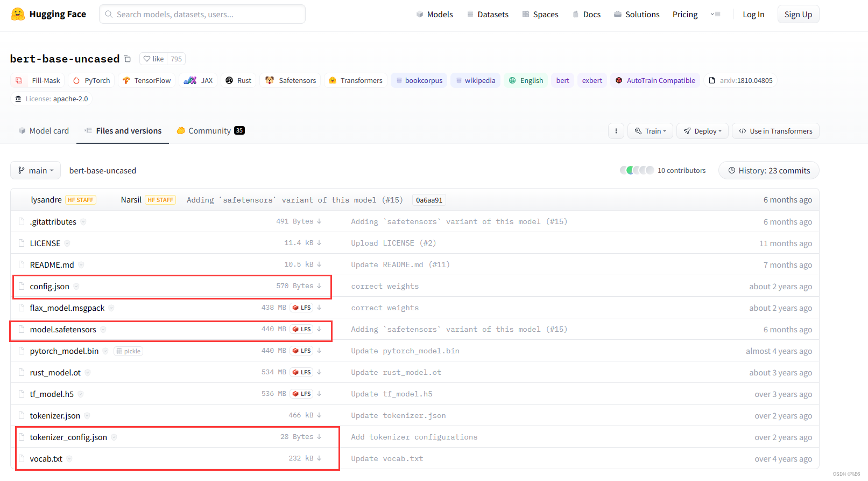Click the Rust library tag
The height and width of the screenshot is (481, 868).
pos(238,80)
